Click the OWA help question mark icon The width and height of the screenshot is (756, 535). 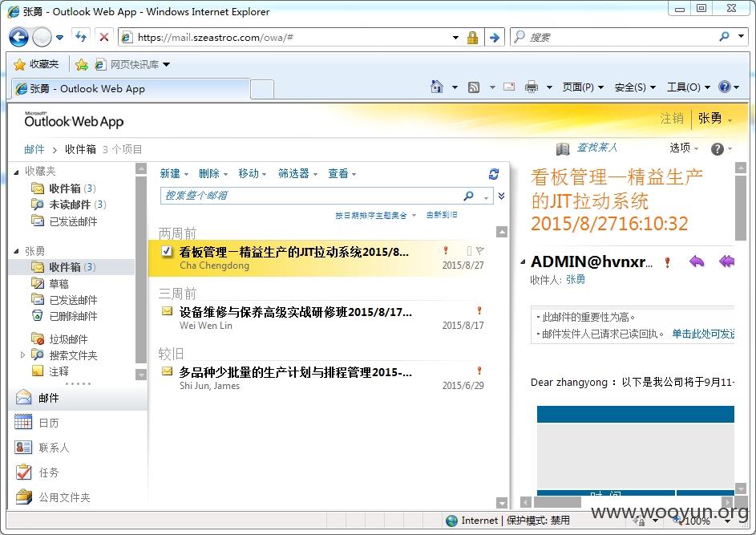717,149
